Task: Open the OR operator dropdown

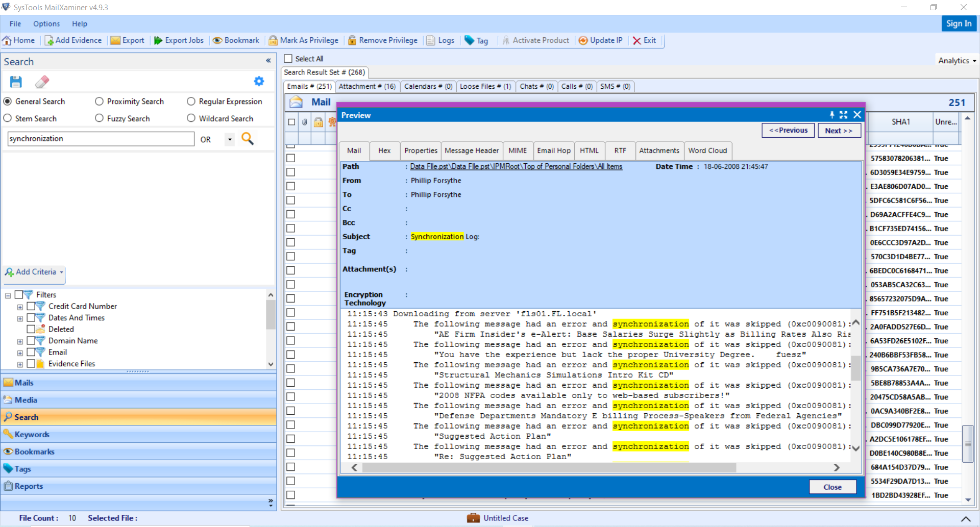Action: click(x=230, y=139)
